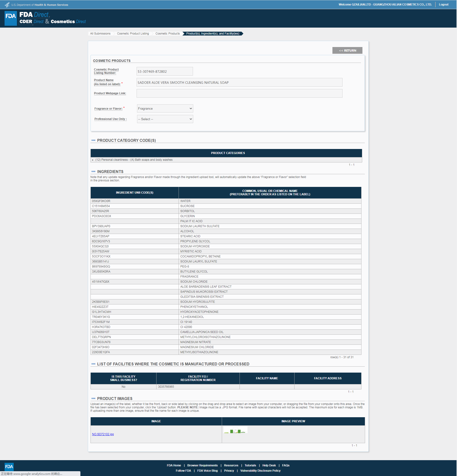This screenshot has width=457, height=476.
Task: Collapse the Product Category Code(s) section
Action: [93, 140]
